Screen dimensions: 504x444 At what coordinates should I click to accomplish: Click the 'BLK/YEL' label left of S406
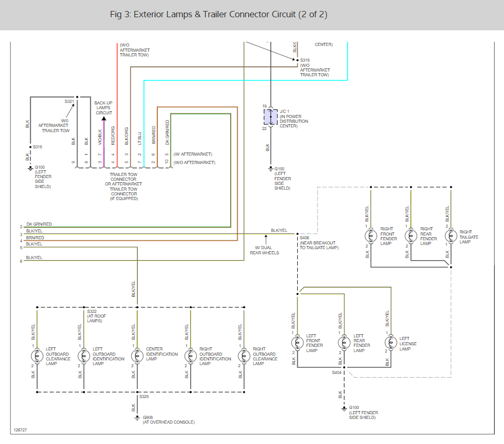tap(279, 230)
